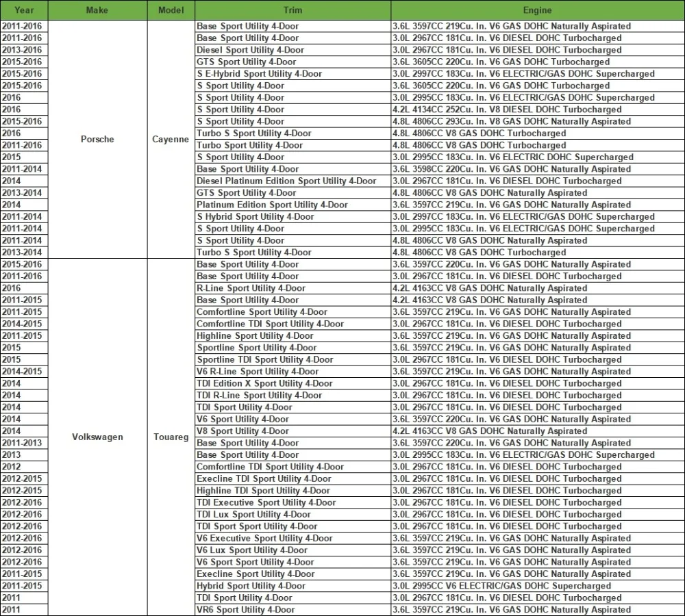Select 'Sportline Sport Utility 4-Door' trim cell

pyautogui.click(x=292, y=348)
